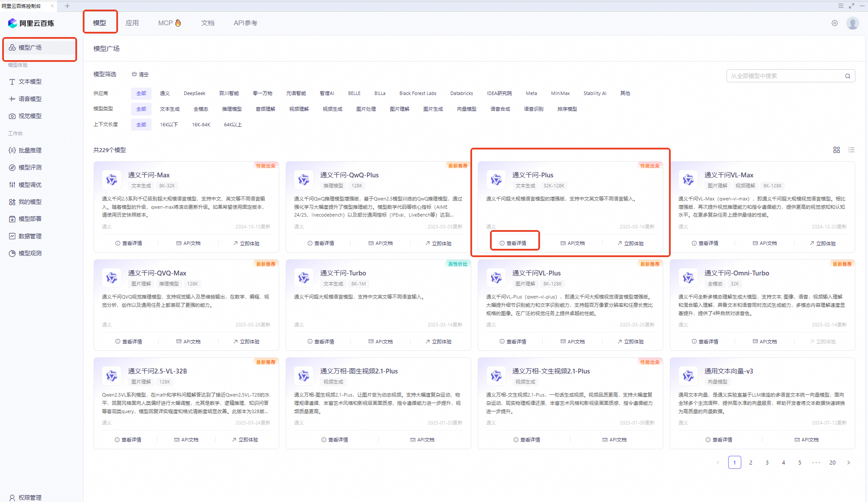This screenshot has height=502, width=868.
Task: Switch to grid view layout icon
Action: point(837,150)
